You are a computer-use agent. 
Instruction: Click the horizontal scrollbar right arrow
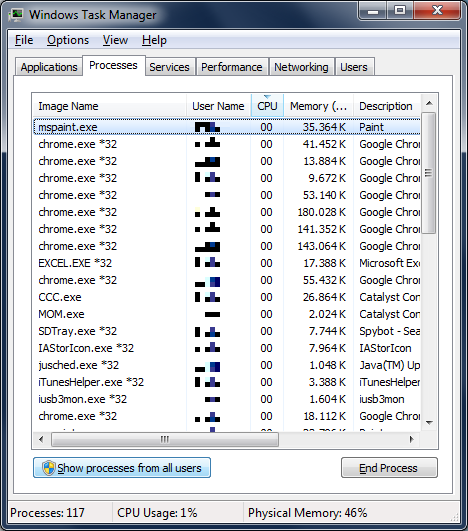coord(411,440)
